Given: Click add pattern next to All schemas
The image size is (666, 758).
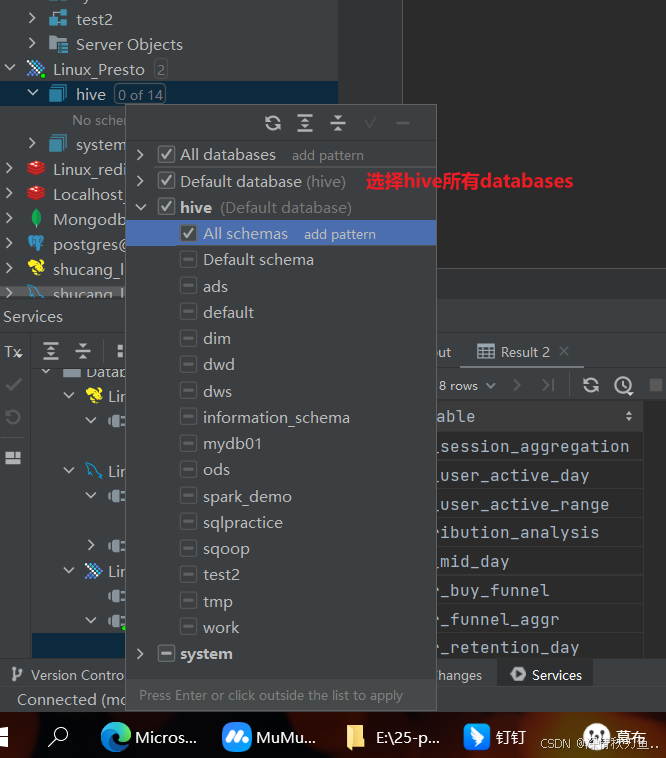Looking at the screenshot, I should pyautogui.click(x=340, y=234).
